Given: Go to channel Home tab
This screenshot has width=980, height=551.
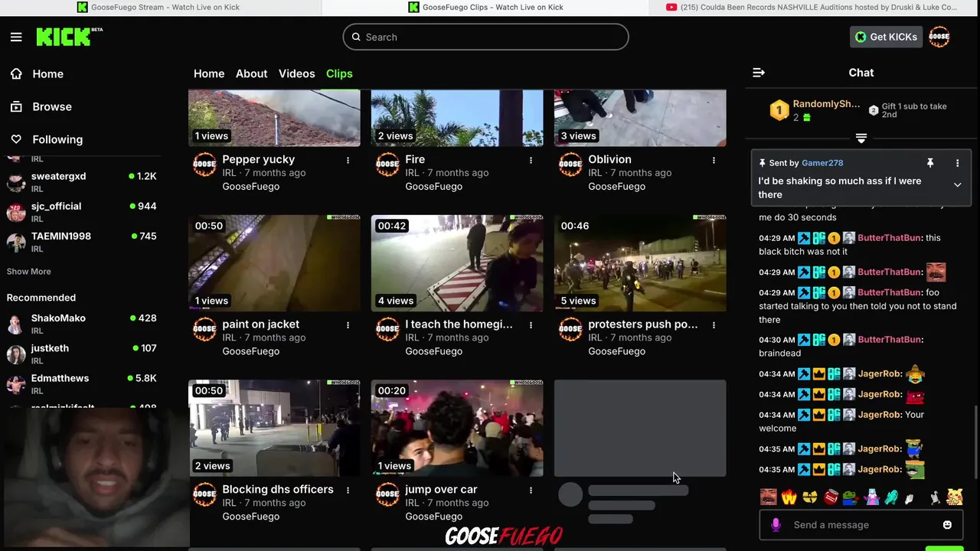Looking at the screenshot, I should [209, 73].
